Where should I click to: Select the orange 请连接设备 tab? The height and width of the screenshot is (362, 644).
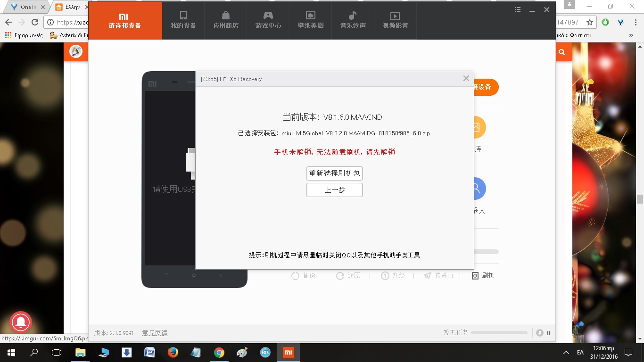[125, 21]
